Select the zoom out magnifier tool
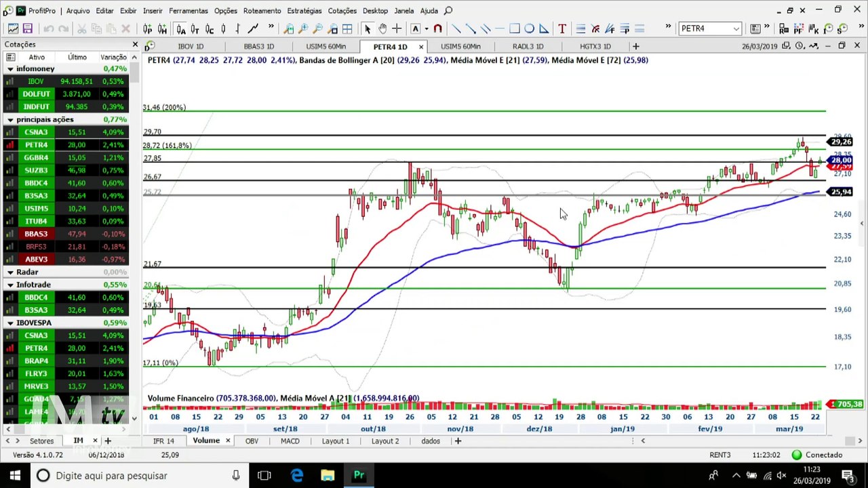The image size is (868, 488). 318,28
